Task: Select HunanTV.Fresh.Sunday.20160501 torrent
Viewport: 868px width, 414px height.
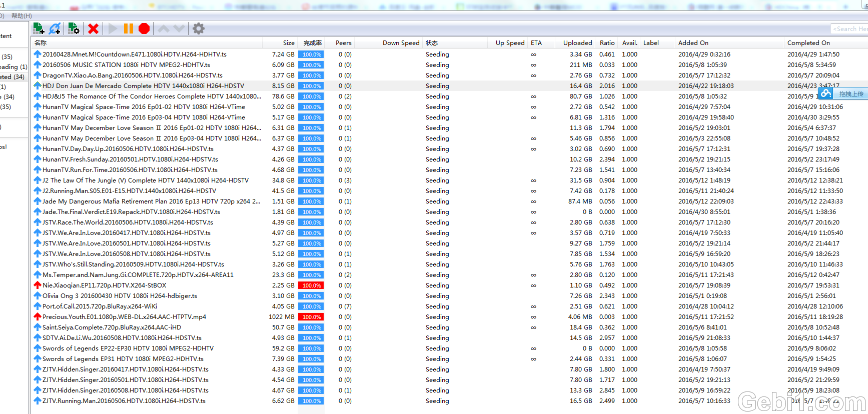Action: pos(130,159)
